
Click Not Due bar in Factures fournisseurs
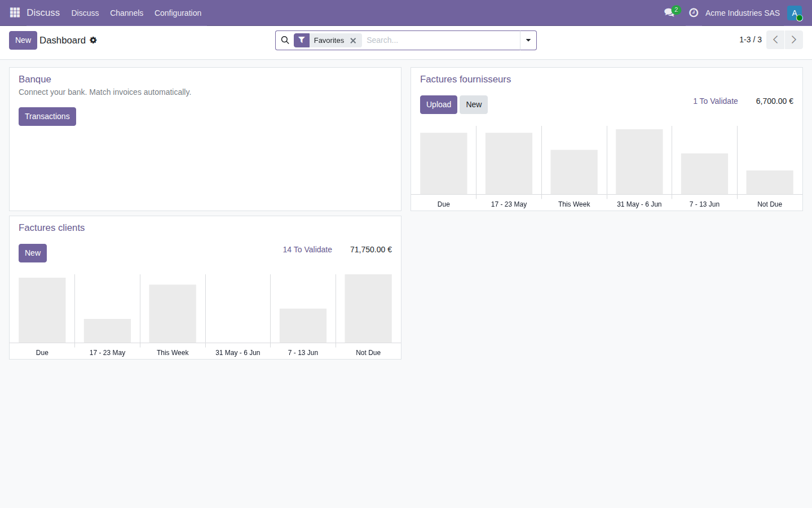770,182
